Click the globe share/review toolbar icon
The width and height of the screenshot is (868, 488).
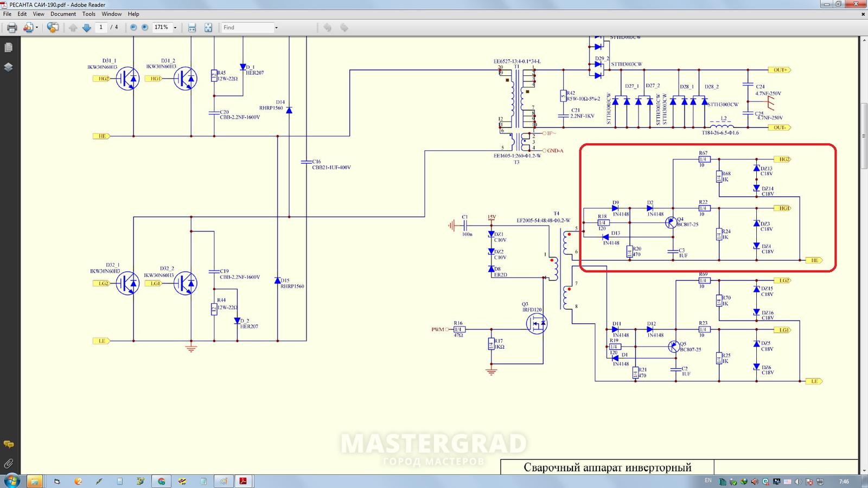click(53, 27)
